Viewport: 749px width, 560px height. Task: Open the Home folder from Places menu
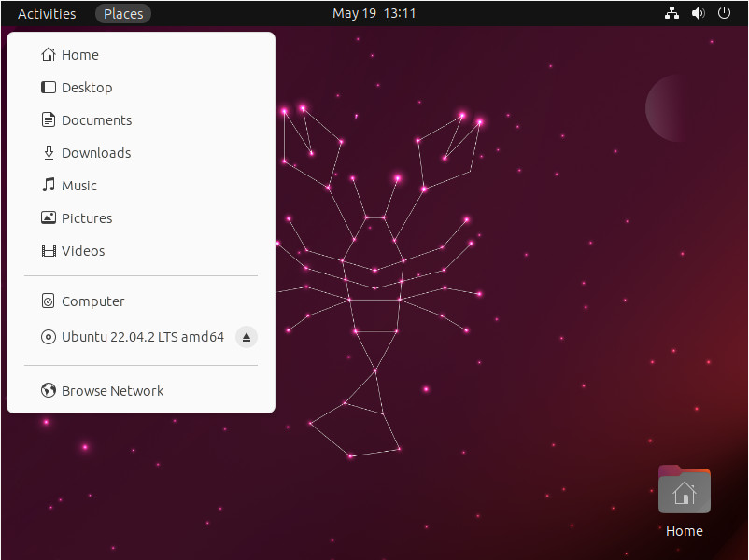78,54
